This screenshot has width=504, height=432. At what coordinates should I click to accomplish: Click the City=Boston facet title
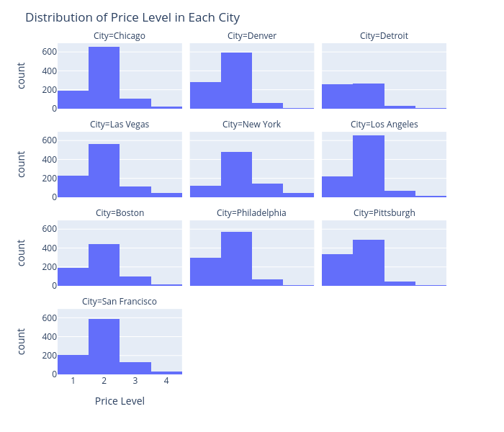(x=120, y=213)
